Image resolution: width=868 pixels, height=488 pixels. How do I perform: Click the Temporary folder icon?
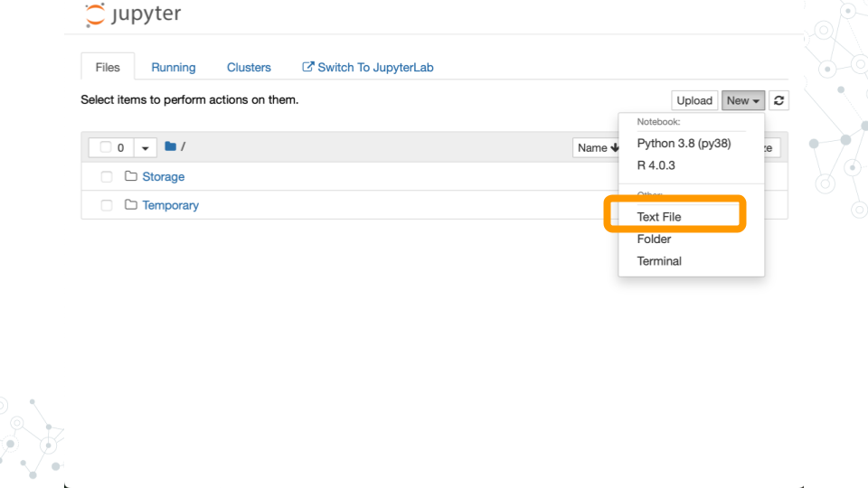pyautogui.click(x=130, y=205)
